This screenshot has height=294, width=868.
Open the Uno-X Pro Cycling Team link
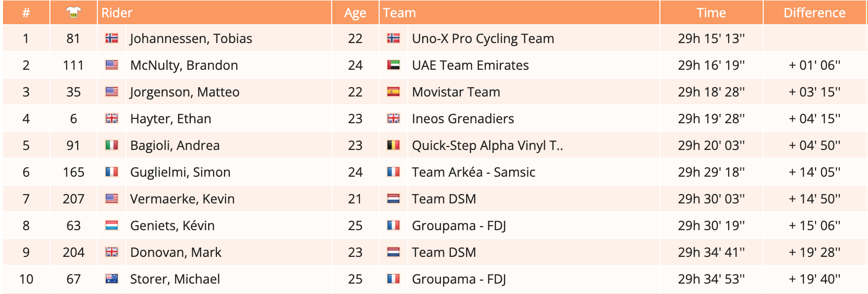[483, 39]
